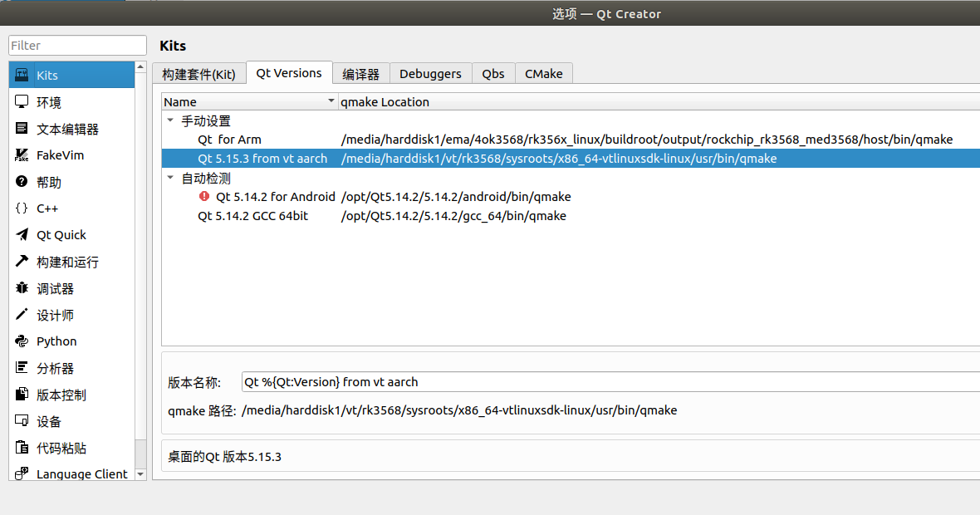This screenshot has height=515, width=980.
Task: Click /opt/Qt5.14.2/5.14.2/gcc_64/bin/qmake path
Action: 453,216
